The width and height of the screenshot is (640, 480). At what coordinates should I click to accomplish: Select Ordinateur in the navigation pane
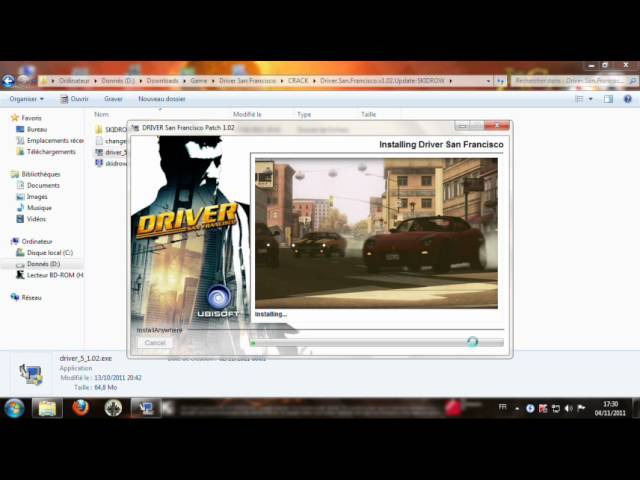pos(37,242)
